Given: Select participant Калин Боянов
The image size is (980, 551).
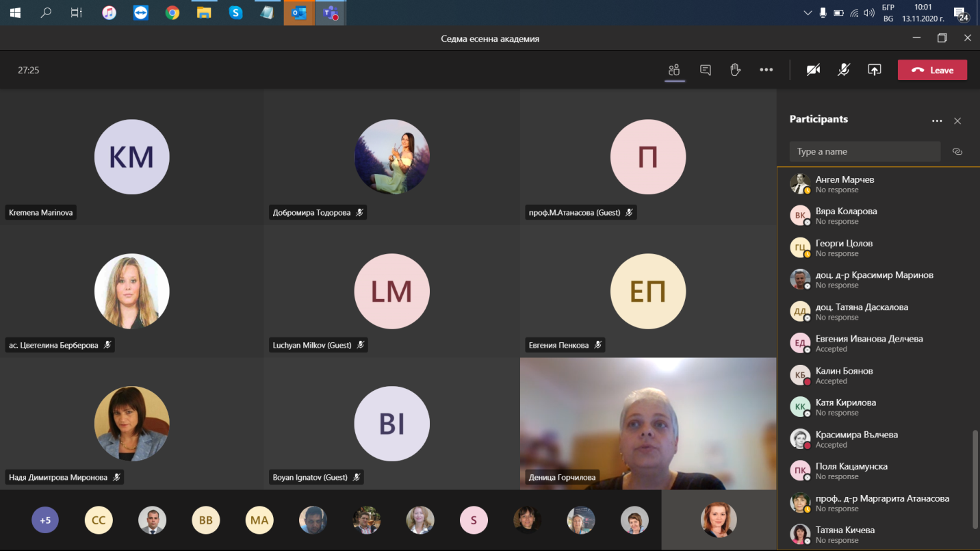Looking at the screenshot, I should coord(879,375).
